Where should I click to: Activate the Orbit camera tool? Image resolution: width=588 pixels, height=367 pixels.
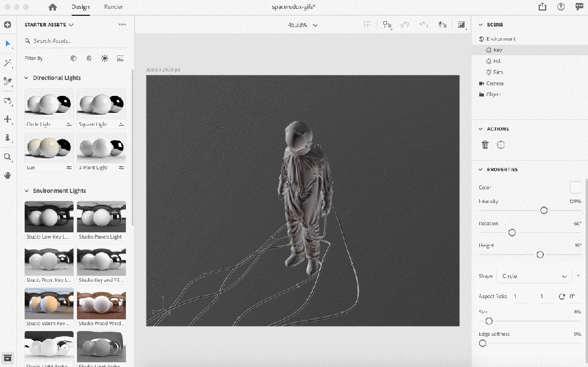click(8, 101)
